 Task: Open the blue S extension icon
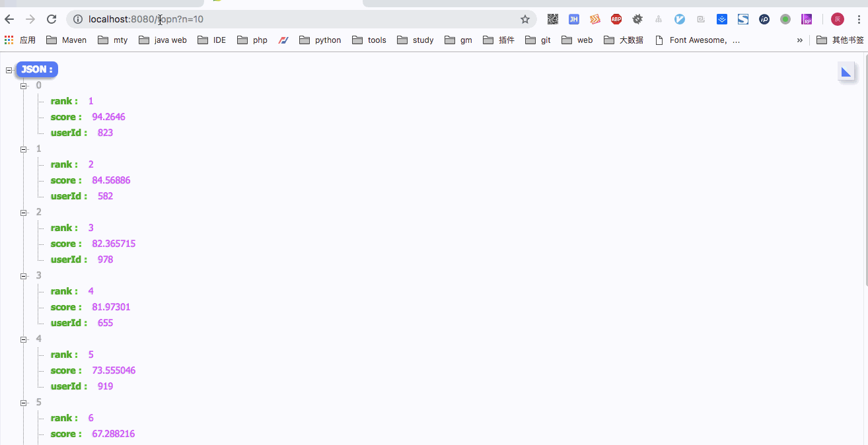click(743, 19)
